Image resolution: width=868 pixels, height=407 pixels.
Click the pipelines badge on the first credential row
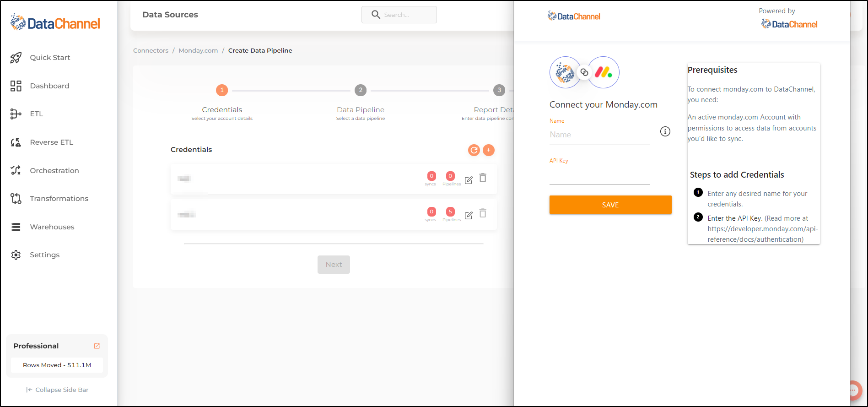click(x=451, y=176)
